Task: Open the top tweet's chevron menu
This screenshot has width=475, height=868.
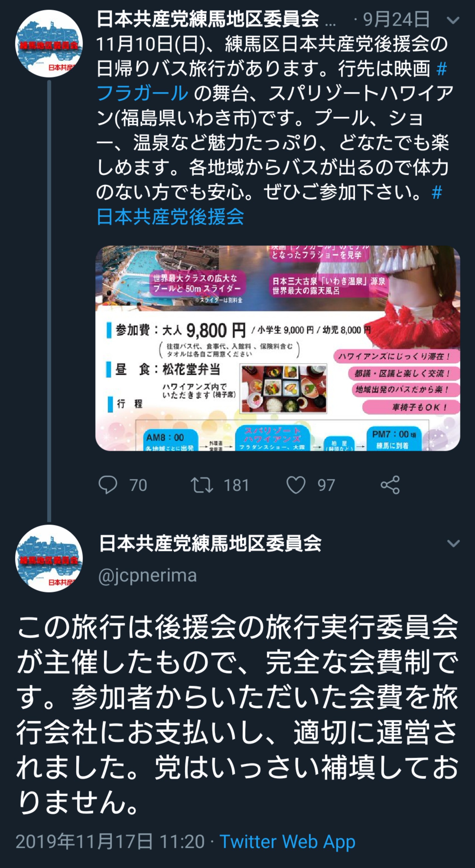Action: (453, 20)
